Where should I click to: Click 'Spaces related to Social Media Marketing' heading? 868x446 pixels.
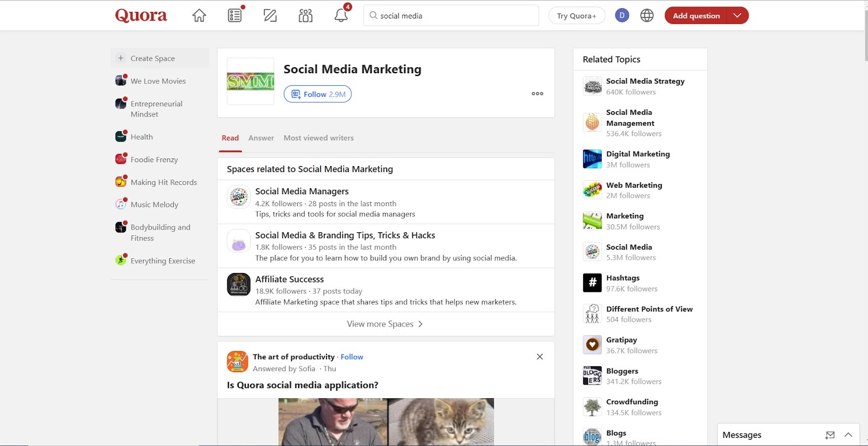pos(310,169)
